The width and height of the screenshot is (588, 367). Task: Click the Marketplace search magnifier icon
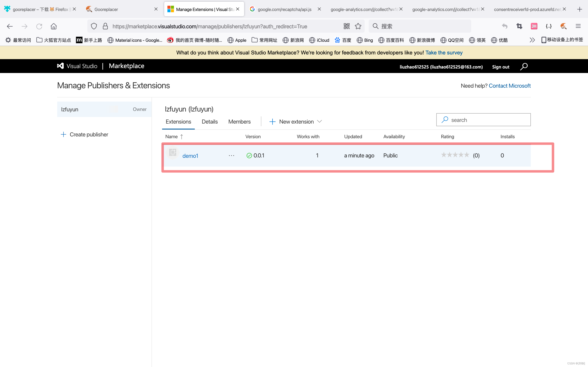click(524, 66)
